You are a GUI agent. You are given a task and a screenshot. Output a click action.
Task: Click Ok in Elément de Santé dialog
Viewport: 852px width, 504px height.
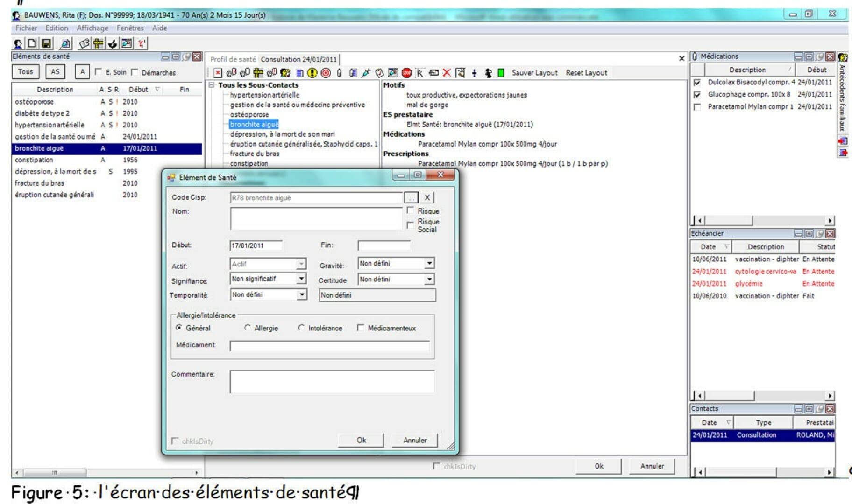point(361,440)
